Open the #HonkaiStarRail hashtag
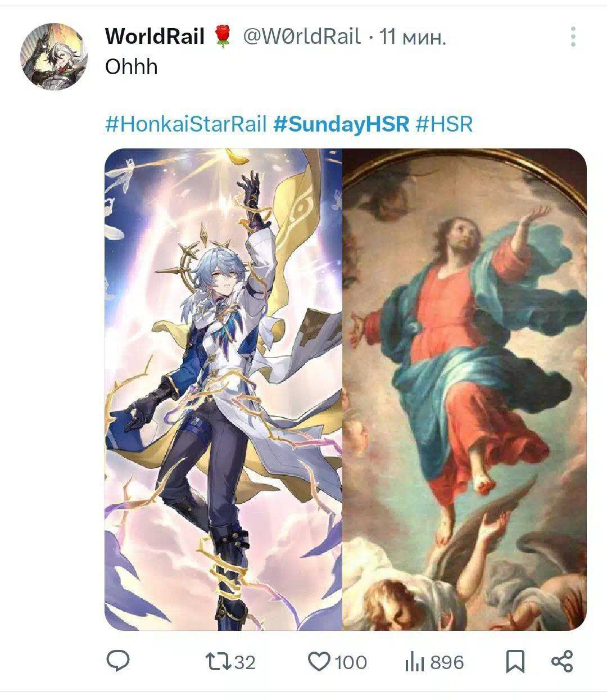This screenshot has width=607, height=700. pos(186,124)
